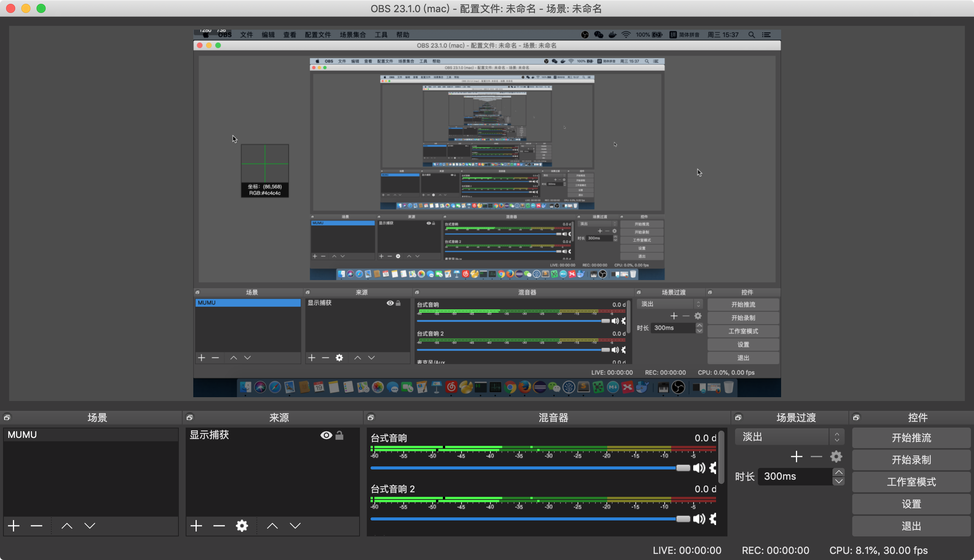Undock the 场景过渡 panel with its float icon

(x=738, y=417)
